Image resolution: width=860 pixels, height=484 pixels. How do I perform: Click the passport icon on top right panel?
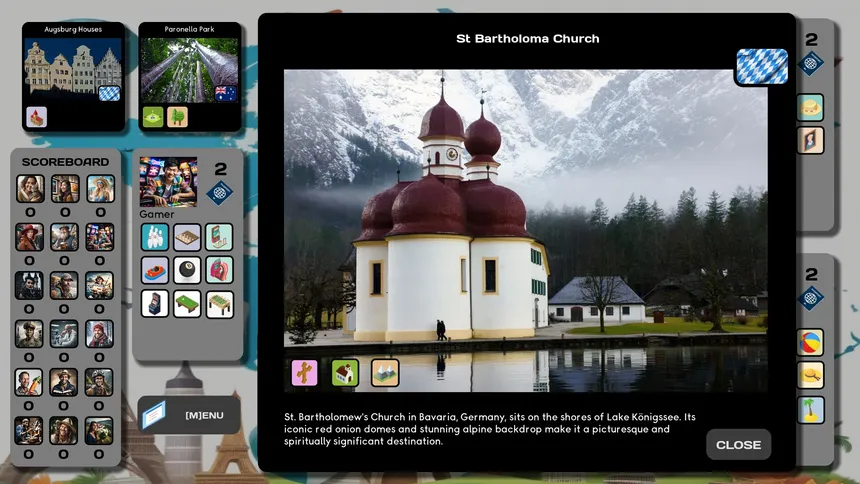click(811, 64)
